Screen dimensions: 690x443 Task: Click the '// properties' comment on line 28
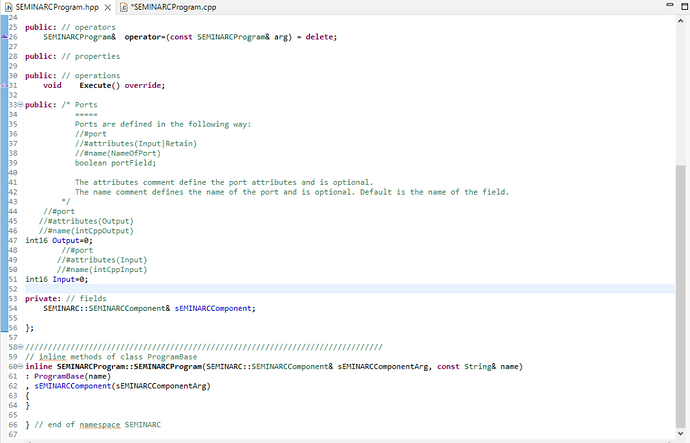[x=91, y=56]
